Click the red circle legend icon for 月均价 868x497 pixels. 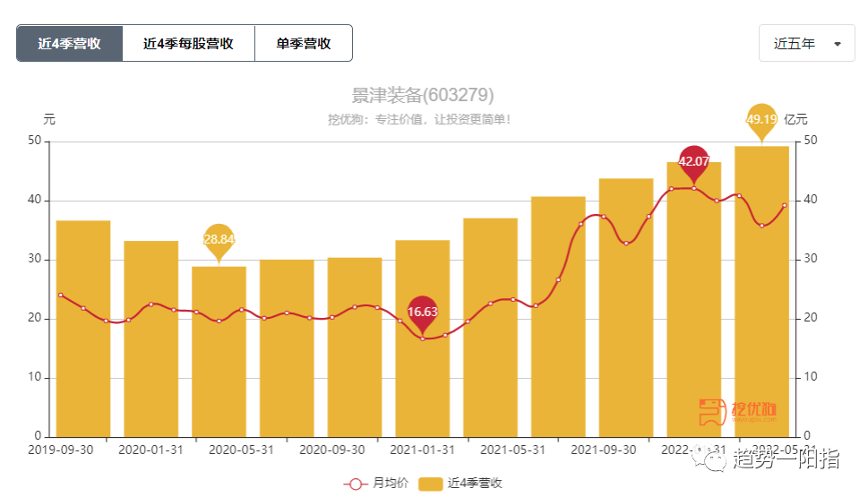(x=356, y=484)
